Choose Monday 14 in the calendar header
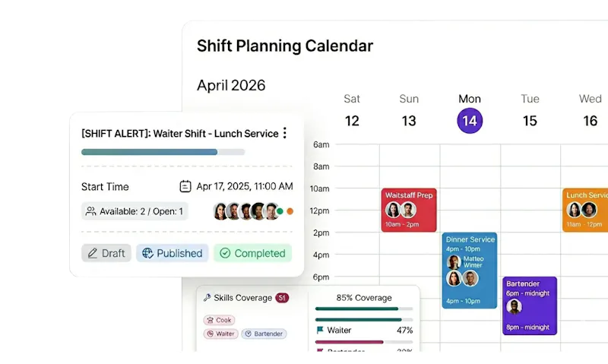 470,121
